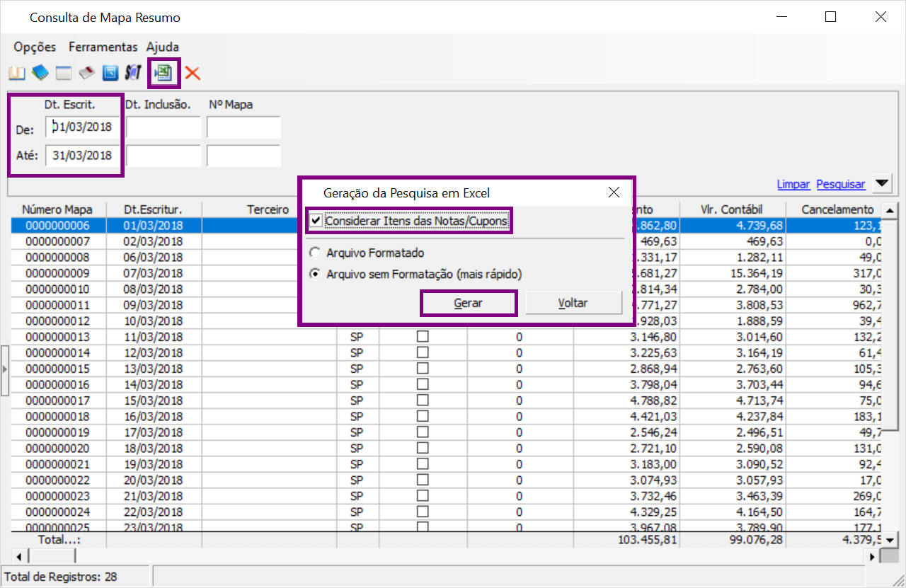Select the Arquivo Formatado radio option
The image size is (906, 588).
tap(315, 253)
